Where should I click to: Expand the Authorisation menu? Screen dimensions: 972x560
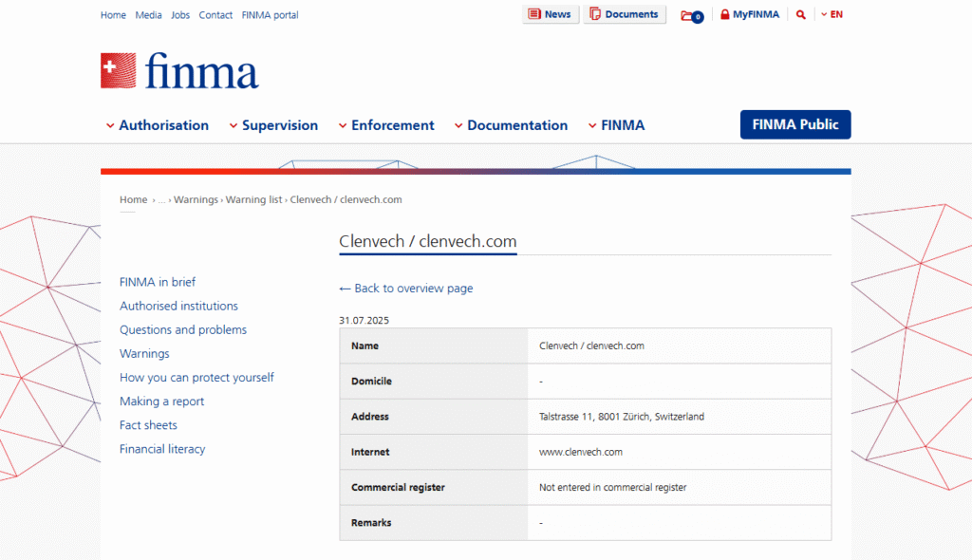(158, 125)
